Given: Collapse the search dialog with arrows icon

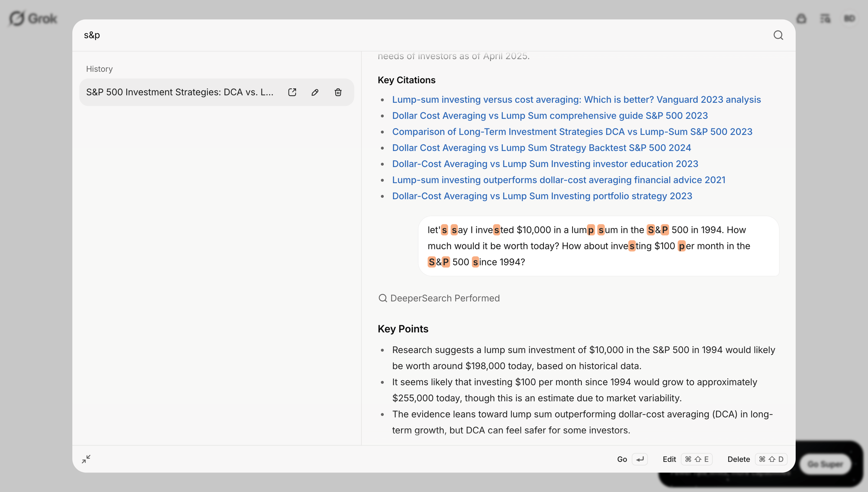Looking at the screenshot, I should click(86, 459).
